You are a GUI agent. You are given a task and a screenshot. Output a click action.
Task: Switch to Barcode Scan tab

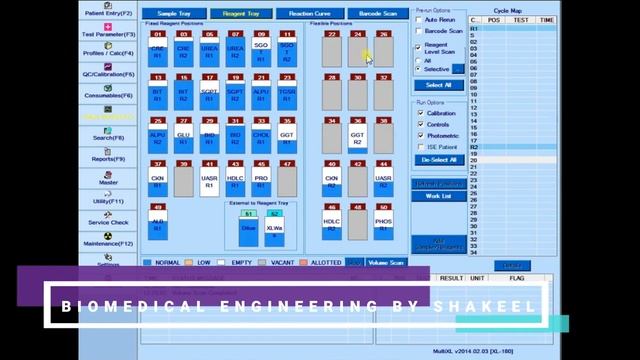[x=378, y=13]
